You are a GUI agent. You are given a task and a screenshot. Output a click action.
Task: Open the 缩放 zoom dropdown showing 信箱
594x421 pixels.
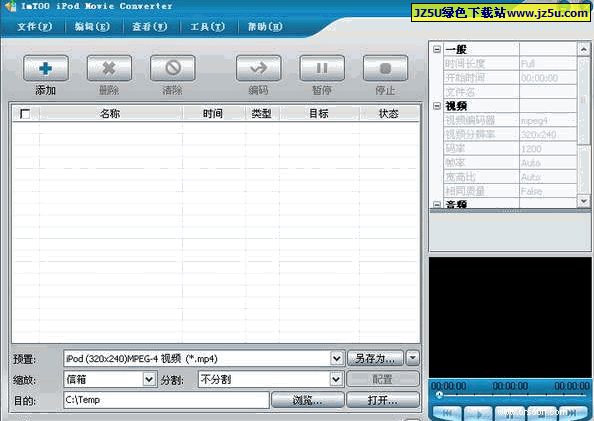pyautogui.click(x=149, y=379)
